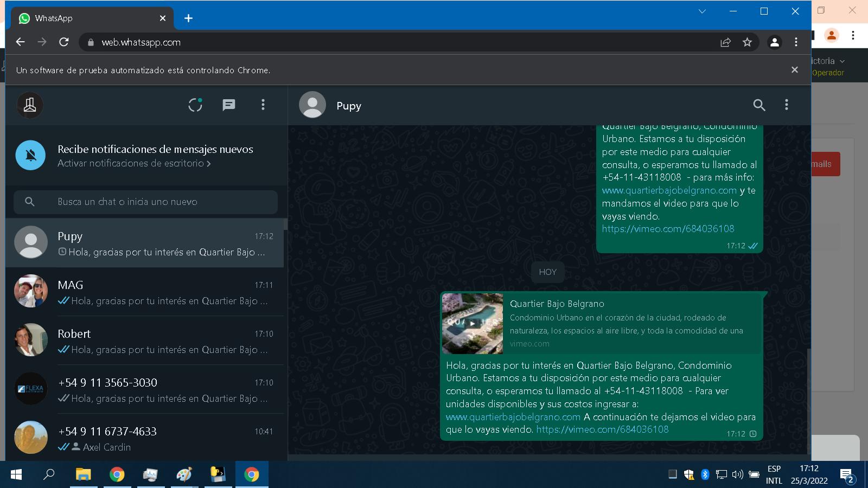Search messages in Pupy conversation

click(x=759, y=105)
